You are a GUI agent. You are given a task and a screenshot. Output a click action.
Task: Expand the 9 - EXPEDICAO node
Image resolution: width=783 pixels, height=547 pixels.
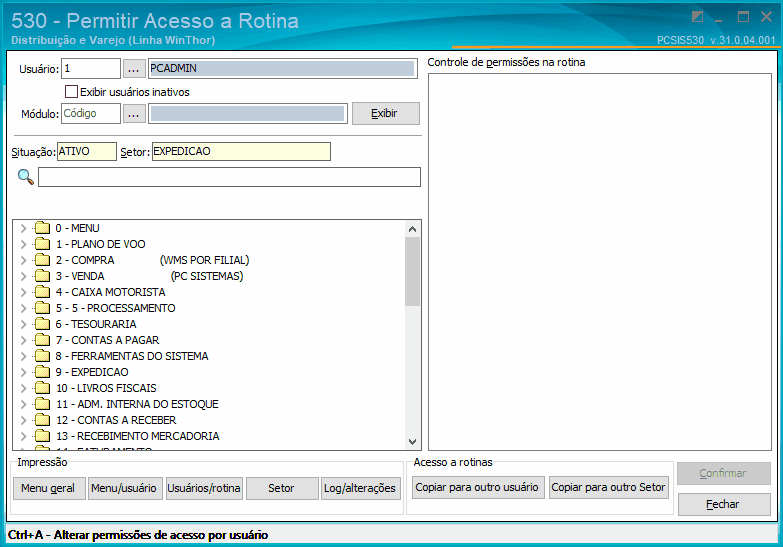click(23, 372)
